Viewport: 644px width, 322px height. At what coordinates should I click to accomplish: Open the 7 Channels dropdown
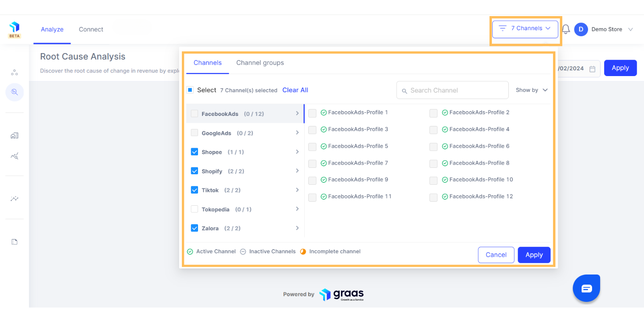coord(525,29)
